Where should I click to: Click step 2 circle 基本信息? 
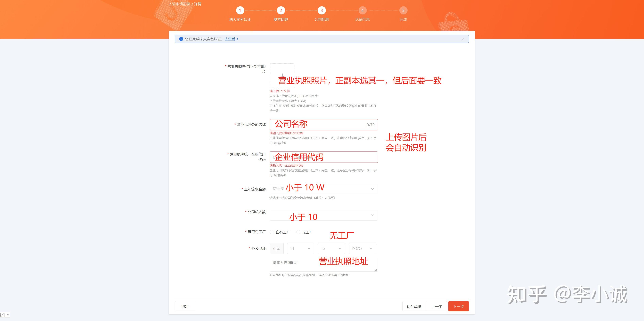click(281, 11)
